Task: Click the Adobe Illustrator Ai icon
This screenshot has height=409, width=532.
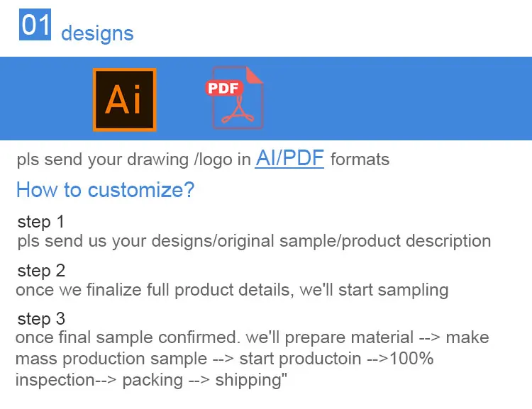Action: click(x=124, y=99)
